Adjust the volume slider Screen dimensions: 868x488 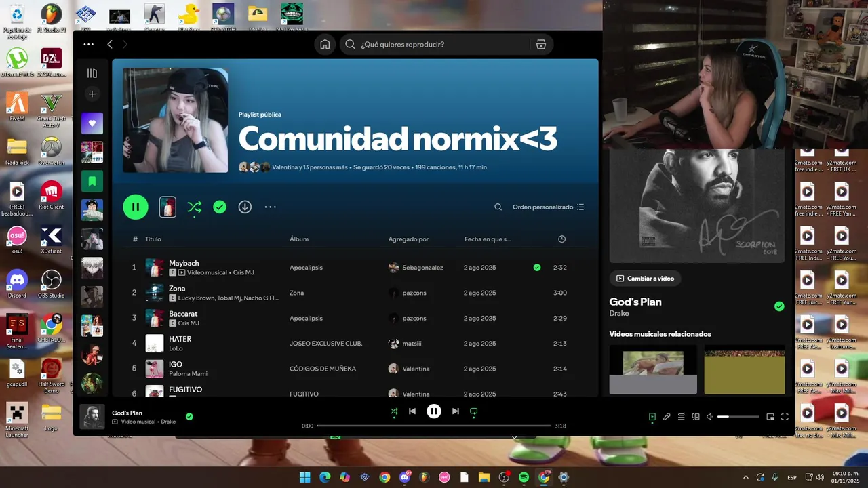point(738,417)
